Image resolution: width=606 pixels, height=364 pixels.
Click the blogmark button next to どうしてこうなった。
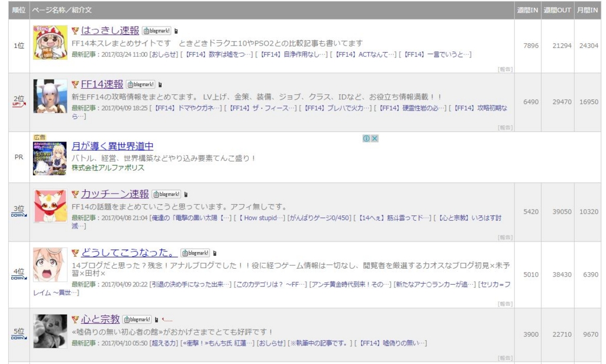pos(195,253)
